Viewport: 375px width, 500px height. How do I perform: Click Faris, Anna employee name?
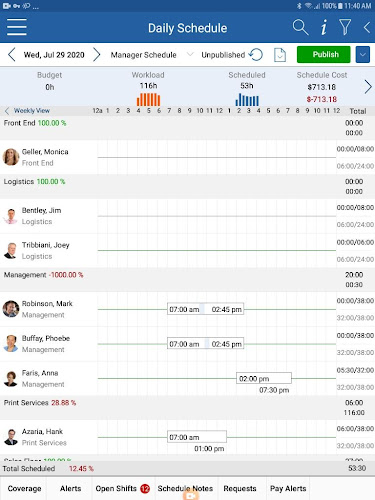(40, 373)
